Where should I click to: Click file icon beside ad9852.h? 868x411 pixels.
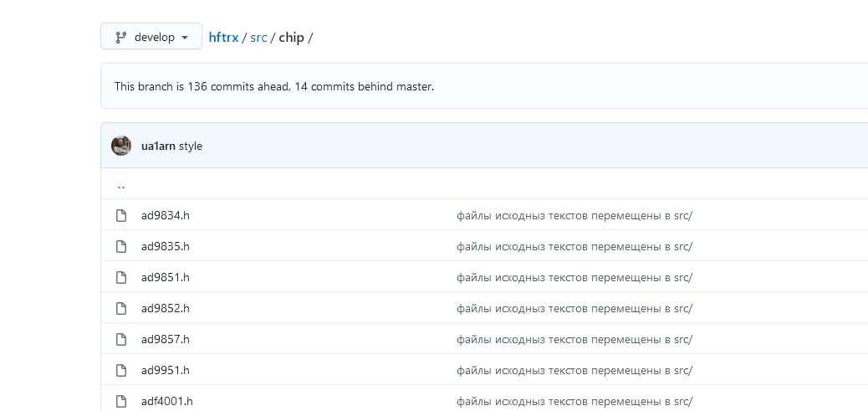click(x=120, y=309)
